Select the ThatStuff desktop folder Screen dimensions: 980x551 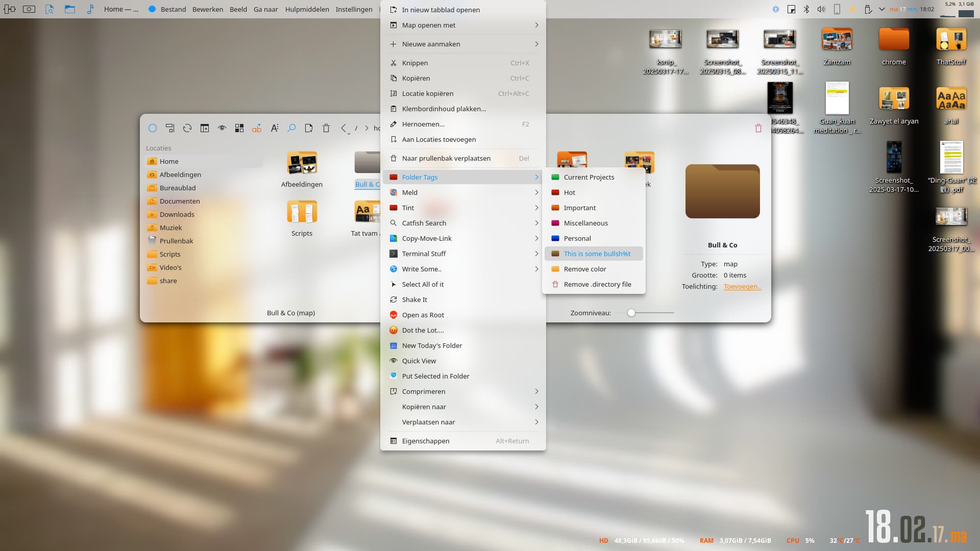pyautogui.click(x=951, y=46)
